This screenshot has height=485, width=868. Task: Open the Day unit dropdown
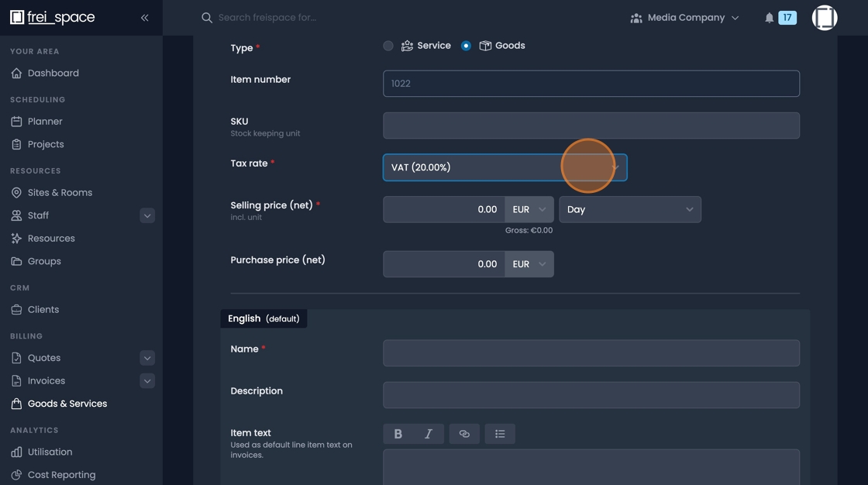click(x=629, y=209)
